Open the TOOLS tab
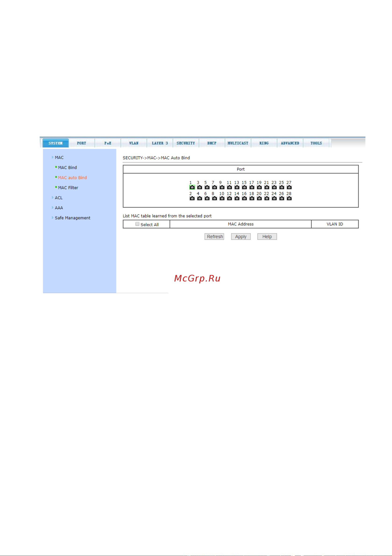This screenshot has height=556, width=392. click(x=316, y=143)
